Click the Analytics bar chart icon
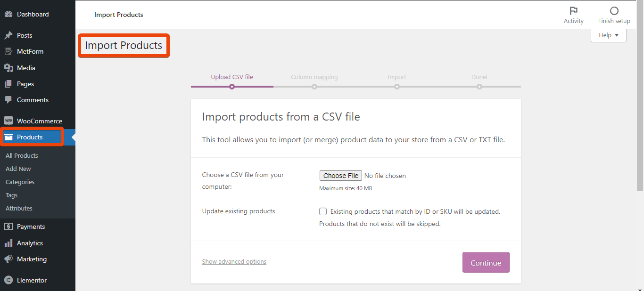Viewport: 644px width, 291px height. tap(8, 243)
